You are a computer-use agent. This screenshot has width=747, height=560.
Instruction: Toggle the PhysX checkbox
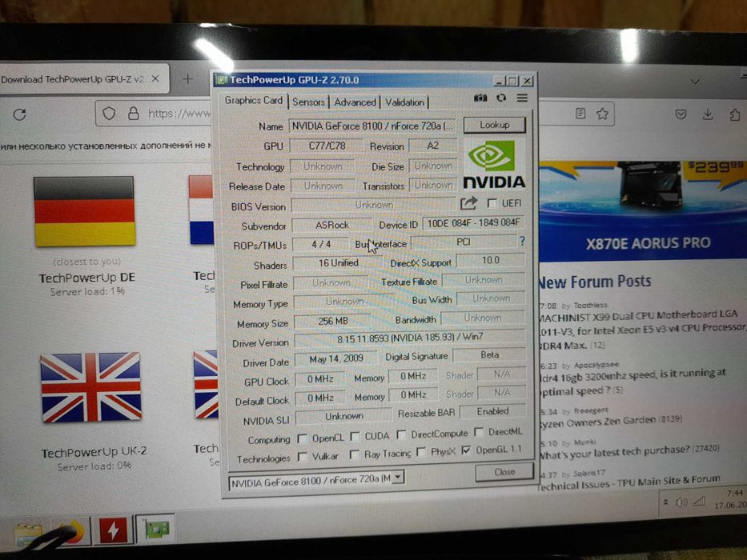coord(420,451)
